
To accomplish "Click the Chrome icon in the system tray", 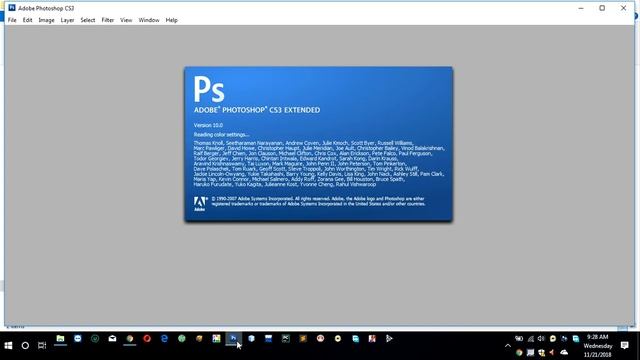I will coord(519,352).
